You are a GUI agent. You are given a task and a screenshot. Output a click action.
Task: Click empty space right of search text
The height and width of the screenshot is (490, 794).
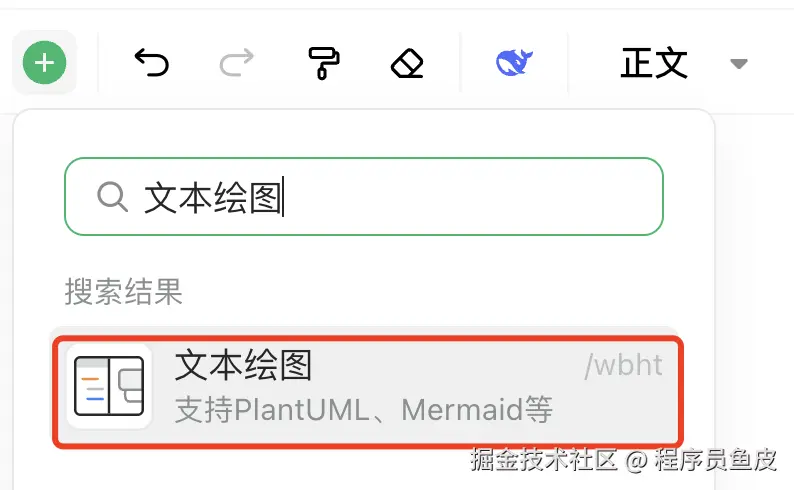click(x=471, y=196)
